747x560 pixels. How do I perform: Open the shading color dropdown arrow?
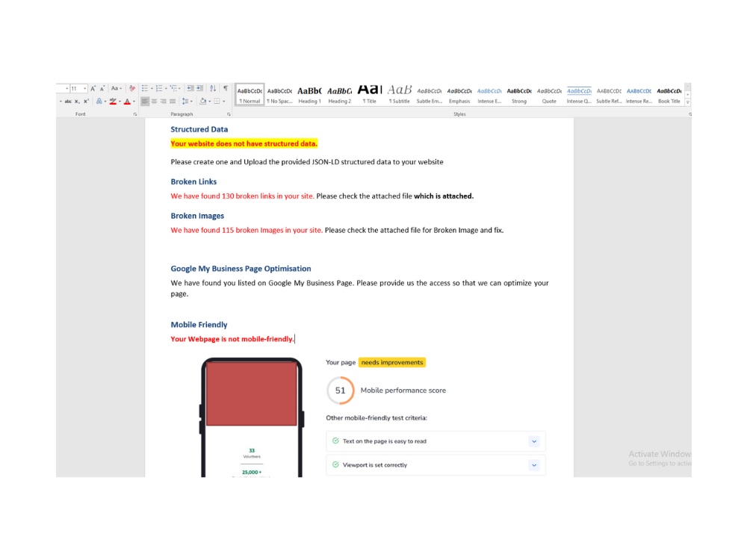210,102
